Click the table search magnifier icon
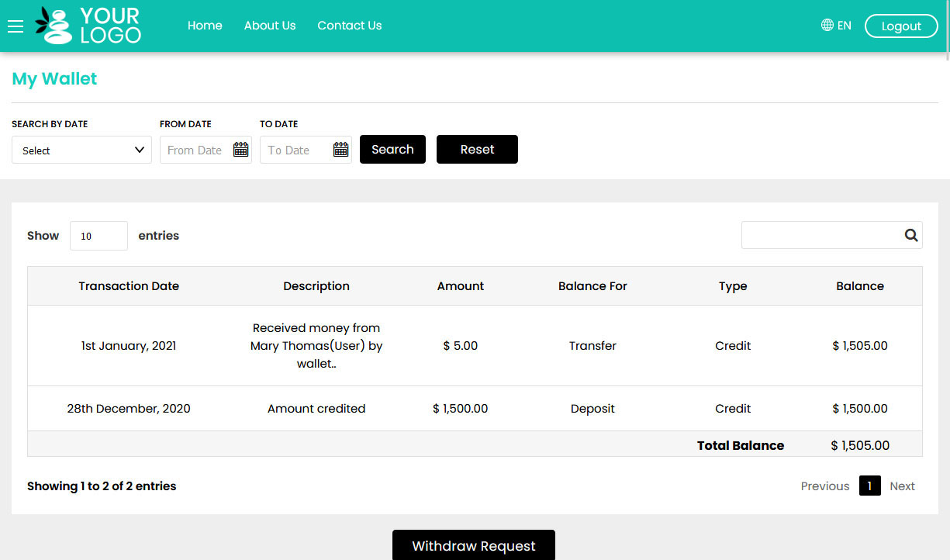The image size is (950, 560). pyautogui.click(x=910, y=236)
